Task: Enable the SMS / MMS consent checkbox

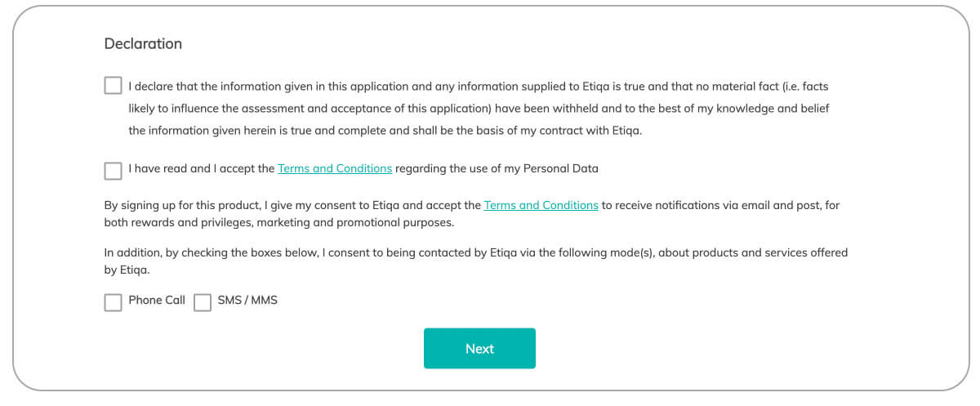Action: (x=203, y=303)
